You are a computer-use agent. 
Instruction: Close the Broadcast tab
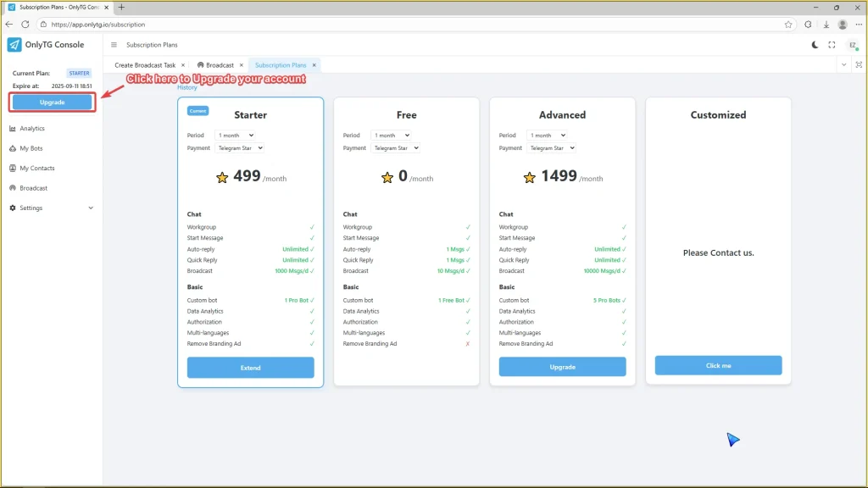[242, 65]
